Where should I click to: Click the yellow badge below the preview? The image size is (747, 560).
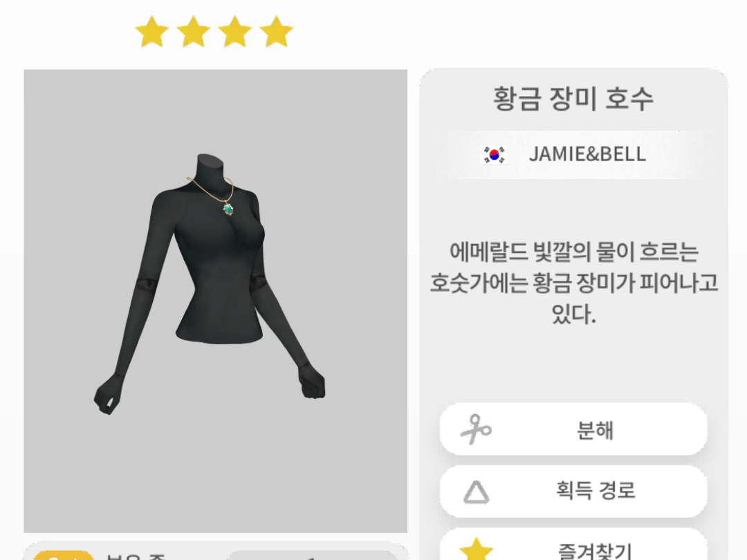tap(64, 555)
